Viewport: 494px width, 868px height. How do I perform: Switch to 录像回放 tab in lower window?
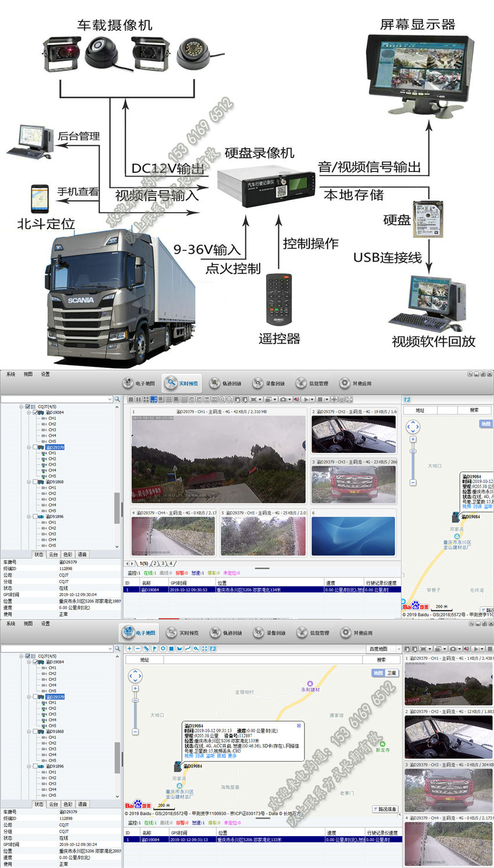269,633
